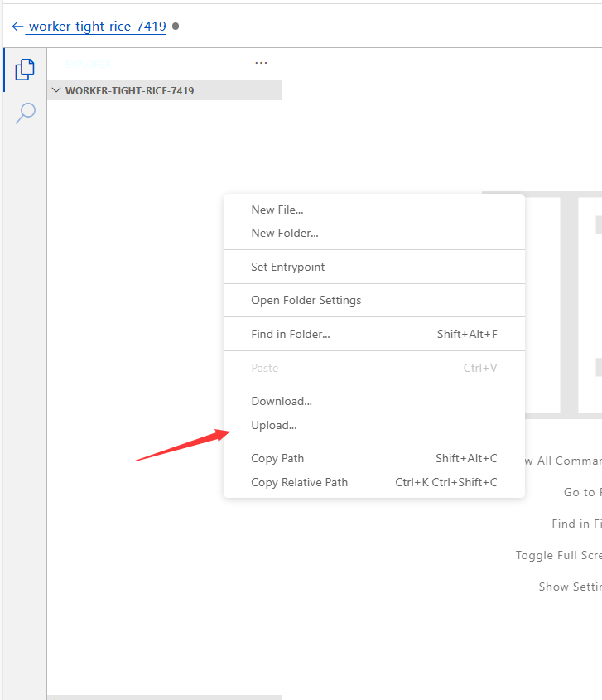Click the faded panel title in sidebar header
Screen dimensions: 602x700
click(x=89, y=63)
